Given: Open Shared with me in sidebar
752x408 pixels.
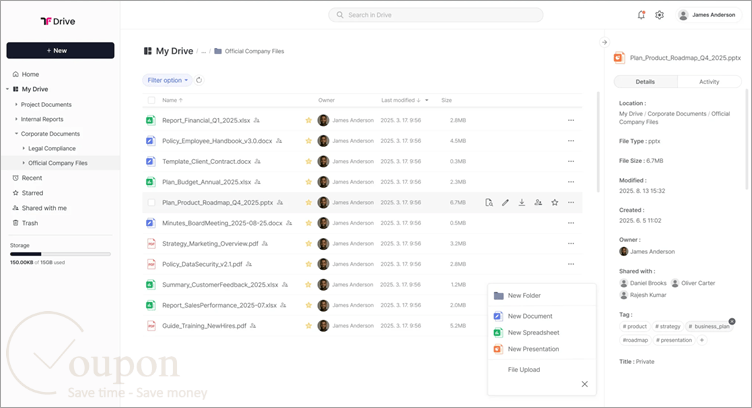Looking at the screenshot, I should tap(39, 208).
